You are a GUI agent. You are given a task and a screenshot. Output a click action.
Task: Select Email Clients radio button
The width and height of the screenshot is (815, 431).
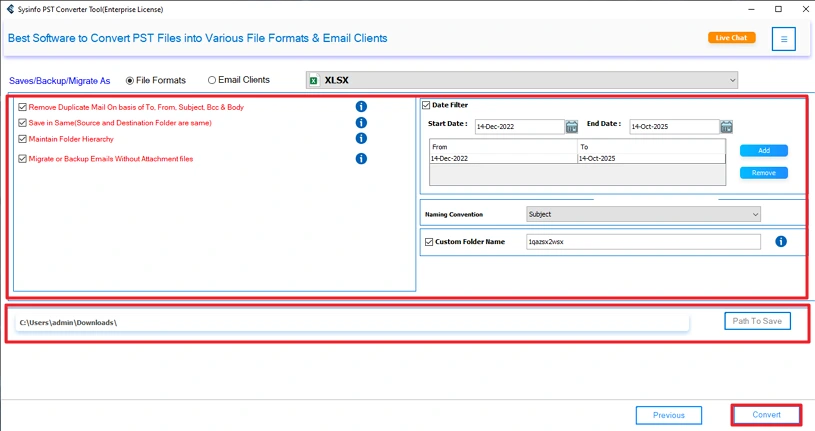[x=212, y=80]
